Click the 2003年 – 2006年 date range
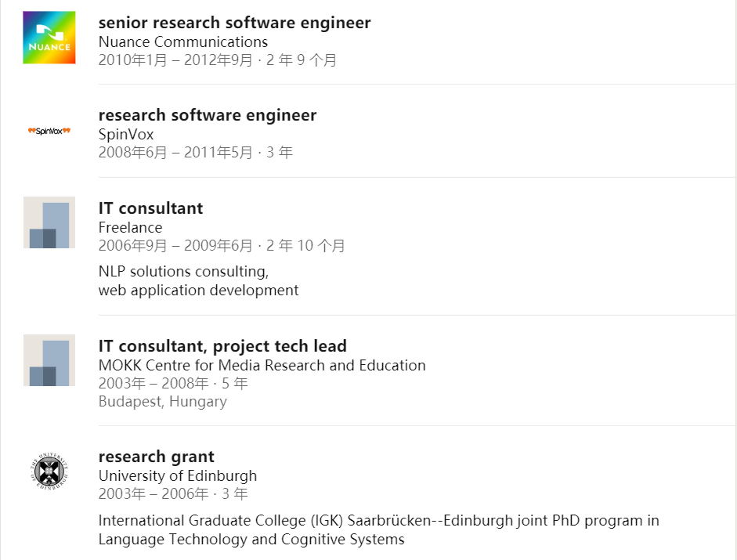737x560 pixels. 155,494
